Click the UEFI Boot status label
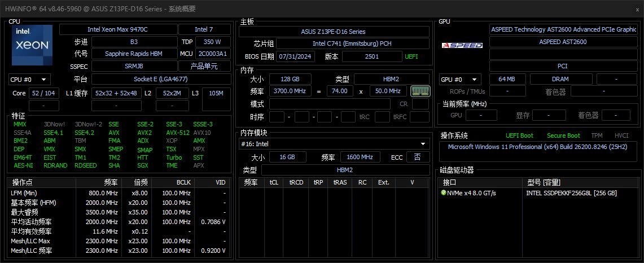Viewport: 644px width, 263px height. 520,135
